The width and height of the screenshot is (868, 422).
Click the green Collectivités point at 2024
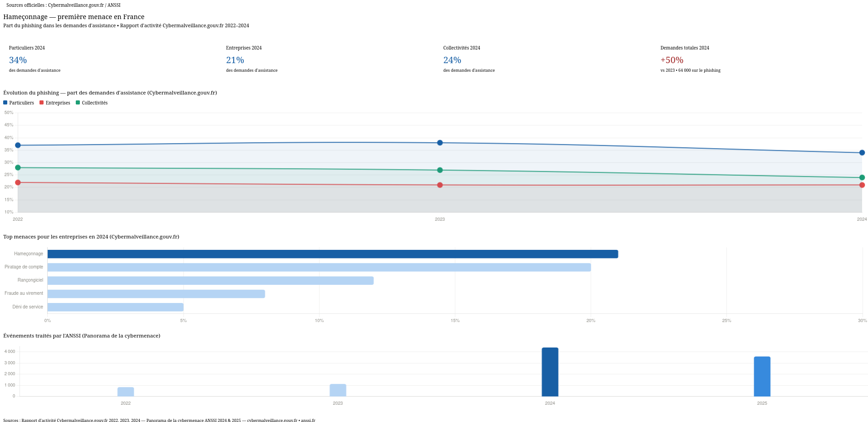[862, 178]
